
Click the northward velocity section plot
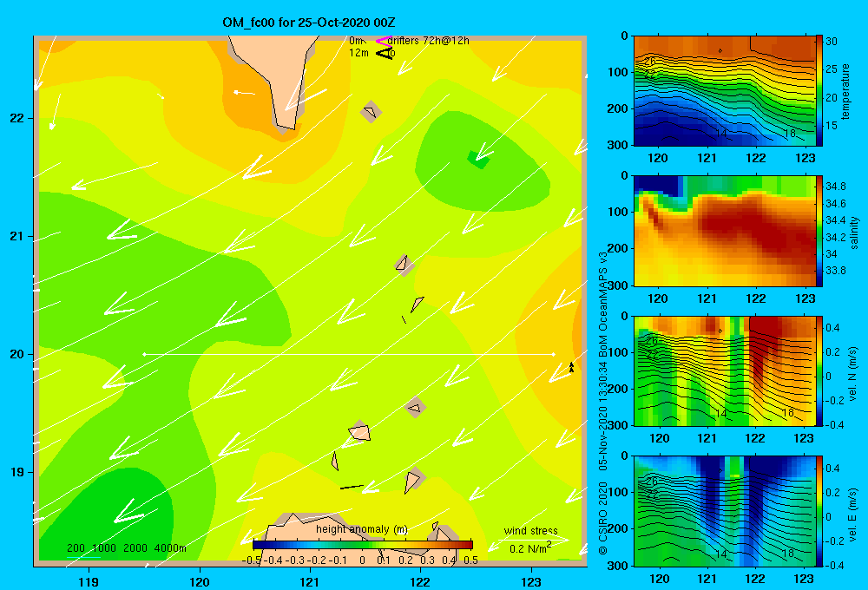tap(724, 371)
